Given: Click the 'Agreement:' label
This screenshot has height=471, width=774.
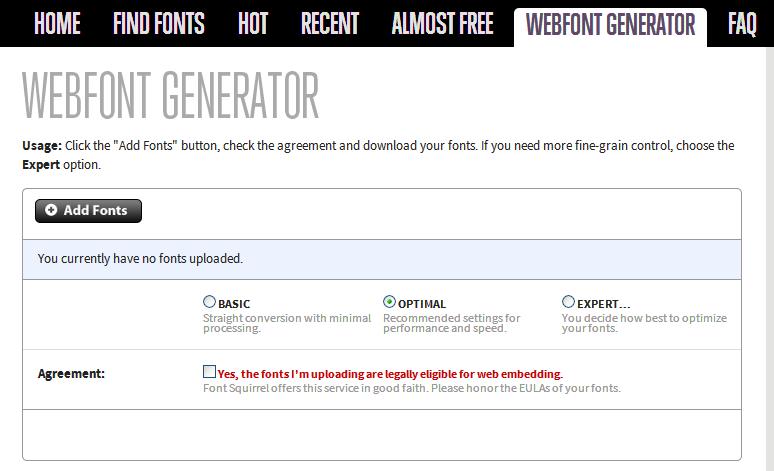Looking at the screenshot, I should point(71,374).
